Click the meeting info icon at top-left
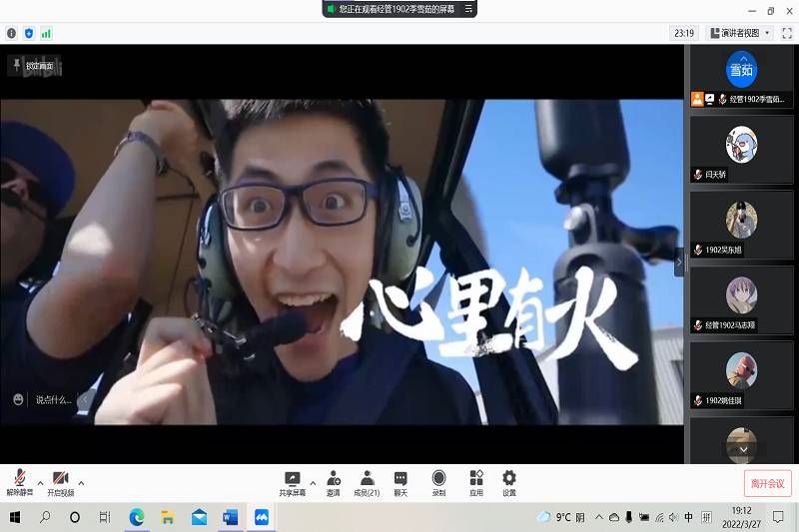The height and width of the screenshot is (532, 799). tap(11, 33)
